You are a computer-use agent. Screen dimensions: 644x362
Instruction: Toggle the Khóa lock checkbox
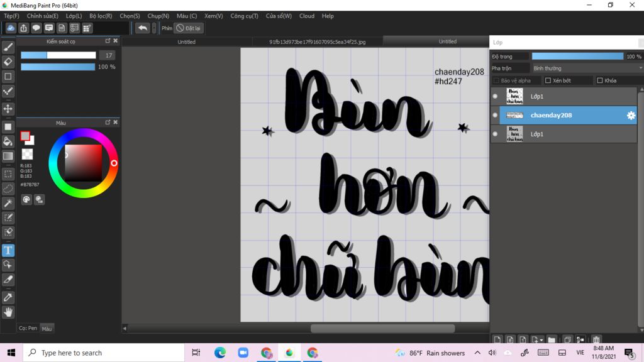coord(599,80)
